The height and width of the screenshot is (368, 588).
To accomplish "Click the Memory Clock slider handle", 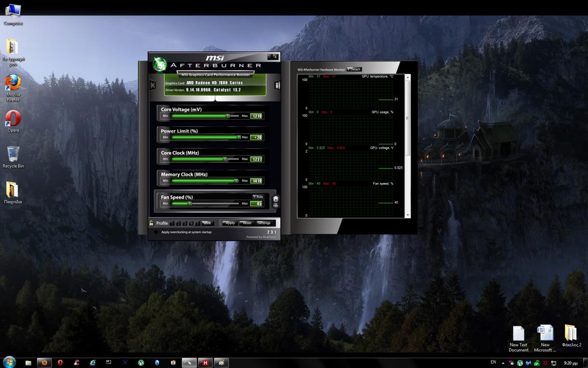I will pyautogui.click(x=236, y=181).
